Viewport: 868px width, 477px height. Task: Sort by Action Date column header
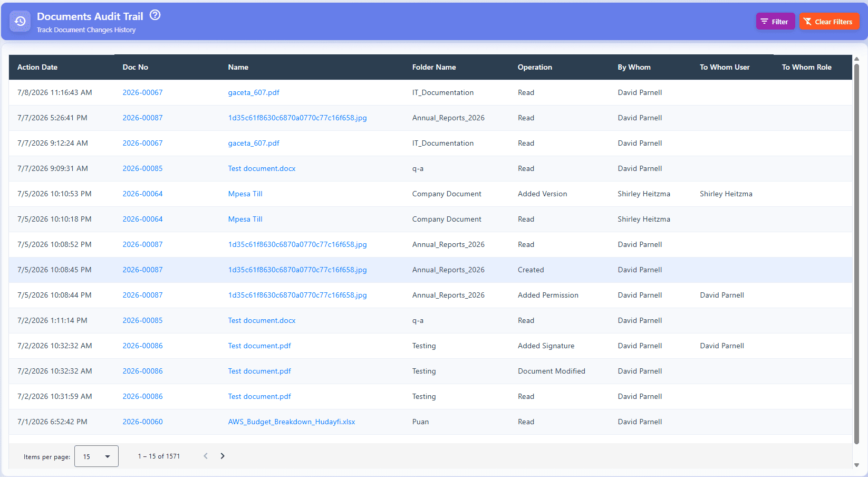pos(37,67)
